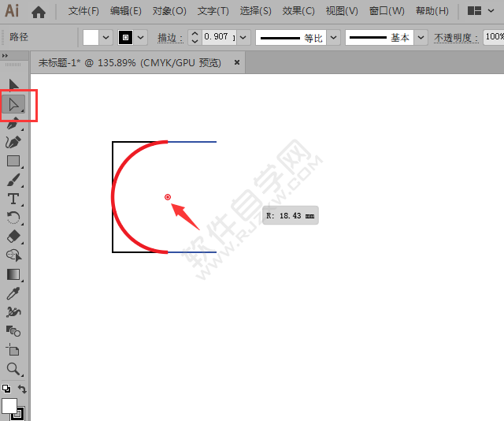
Task: Select the Rotate tool
Action: point(13,218)
